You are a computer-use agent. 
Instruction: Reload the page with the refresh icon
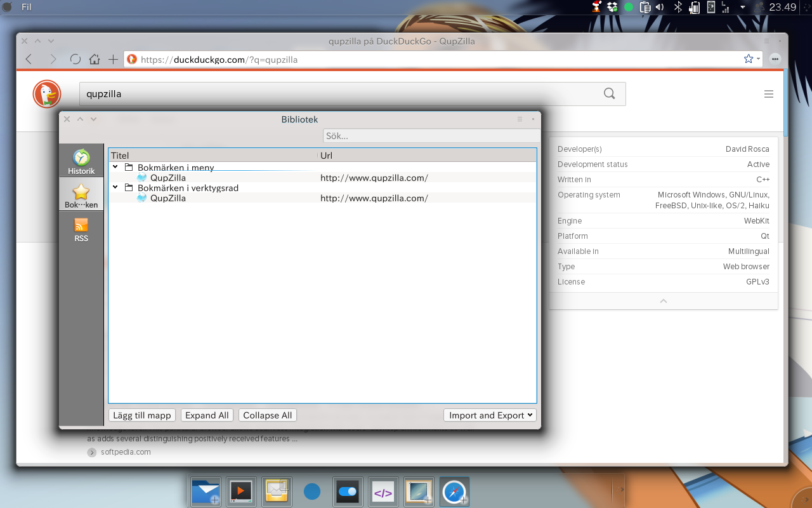[x=75, y=59]
